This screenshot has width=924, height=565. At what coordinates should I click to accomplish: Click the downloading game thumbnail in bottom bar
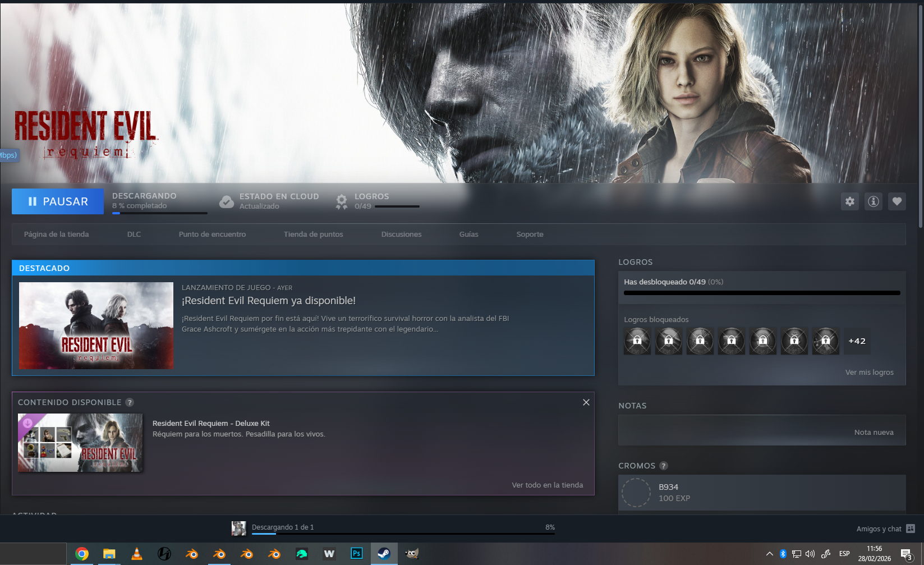[x=239, y=528]
